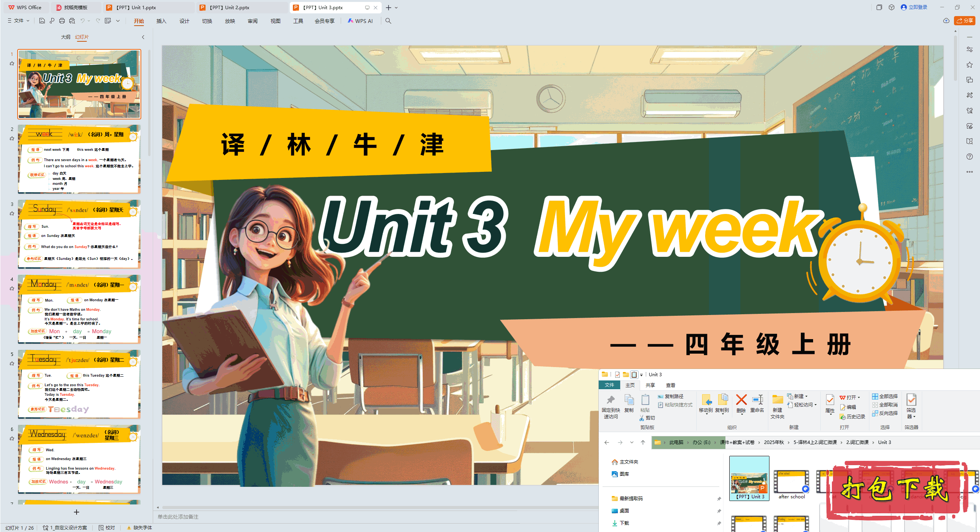This screenshot has width=980, height=532.
Task: Toggle the star on slide 1 thumbnail
Action: pyautogui.click(x=12, y=64)
